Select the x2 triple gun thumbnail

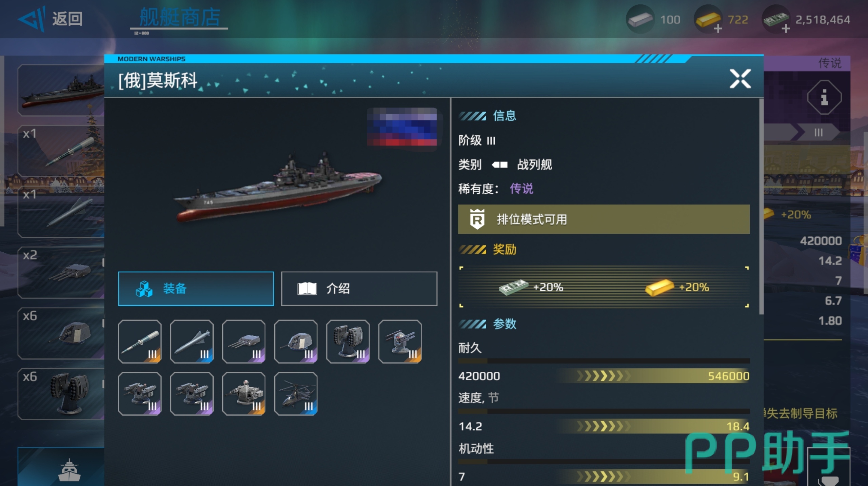coord(61,273)
